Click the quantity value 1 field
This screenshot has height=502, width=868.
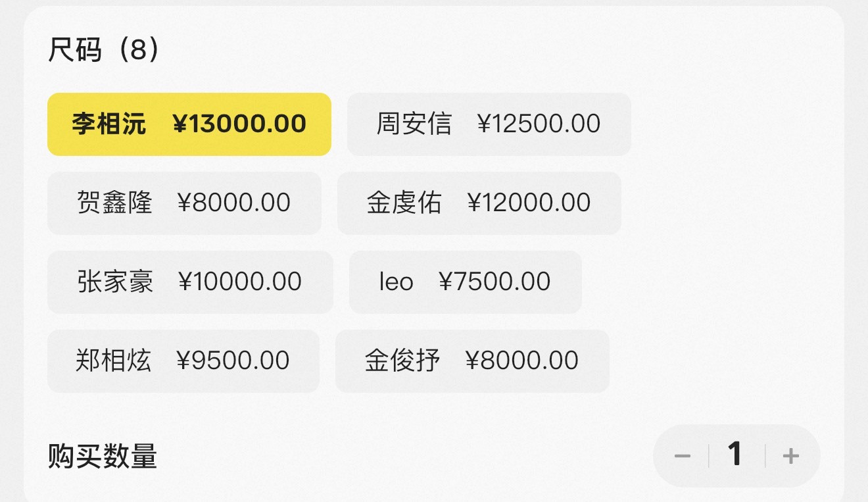(x=735, y=455)
